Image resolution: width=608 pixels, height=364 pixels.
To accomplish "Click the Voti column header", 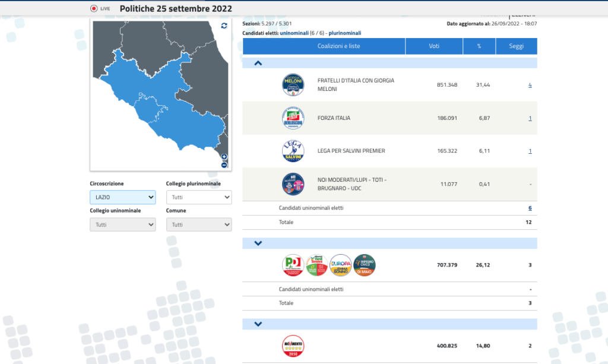I will [x=434, y=46].
